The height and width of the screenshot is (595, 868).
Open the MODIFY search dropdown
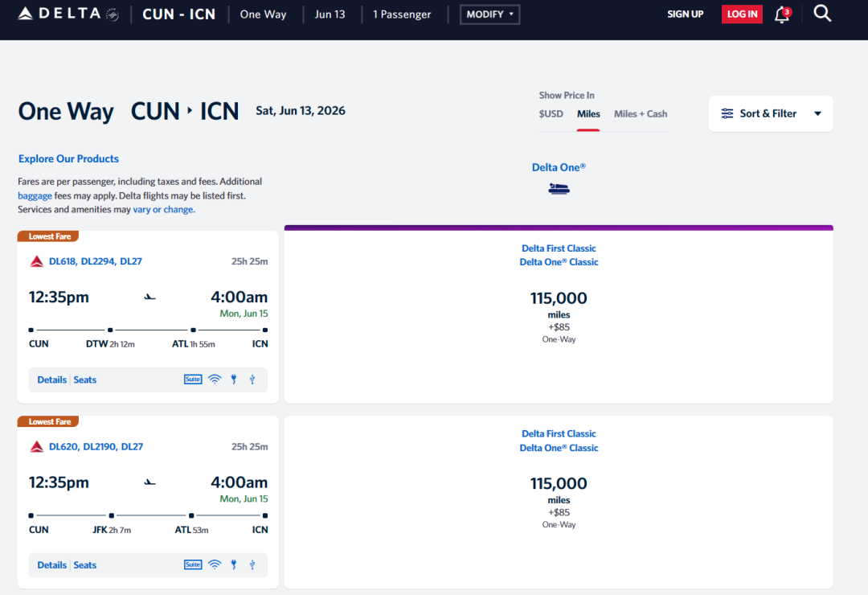pos(489,14)
